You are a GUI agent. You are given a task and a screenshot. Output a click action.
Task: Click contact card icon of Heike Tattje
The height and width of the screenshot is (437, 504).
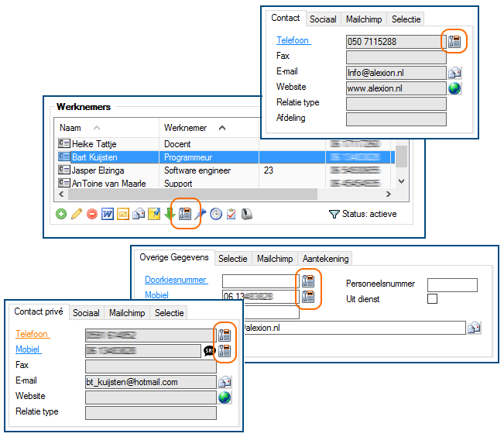click(64, 143)
